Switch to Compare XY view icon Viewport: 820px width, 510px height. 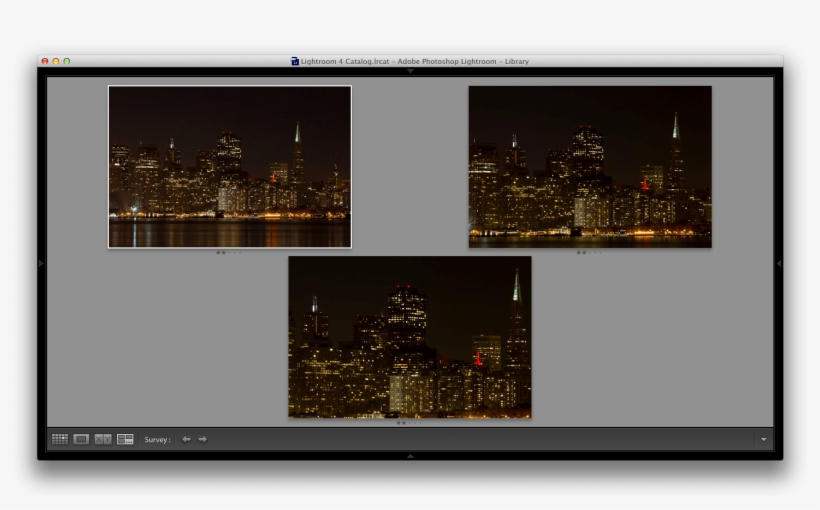[103, 439]
